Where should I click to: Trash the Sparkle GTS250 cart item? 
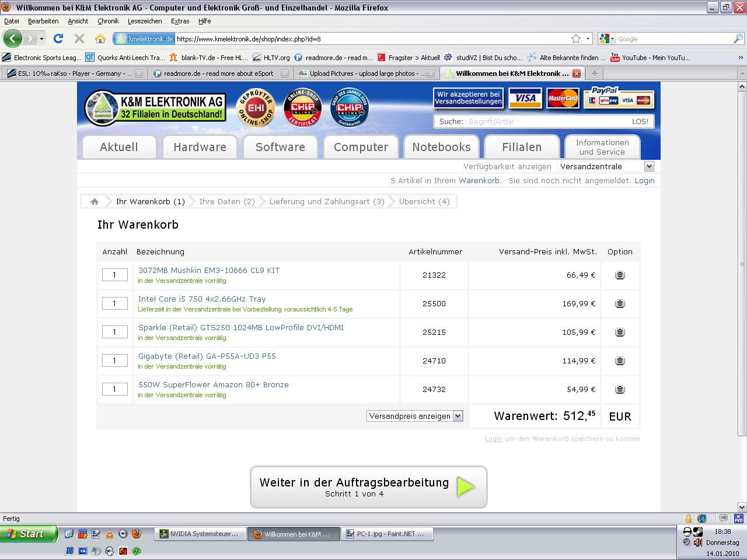coord(620,332)
